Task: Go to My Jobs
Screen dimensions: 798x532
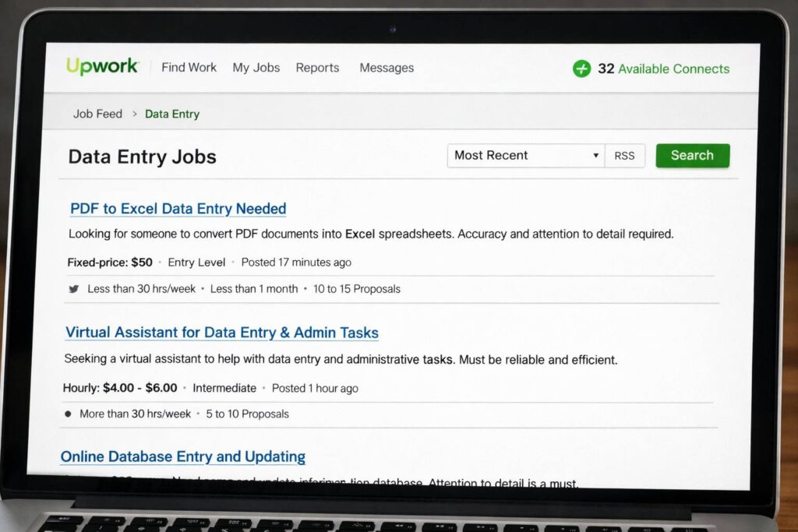Action: [x=256, y=68]
